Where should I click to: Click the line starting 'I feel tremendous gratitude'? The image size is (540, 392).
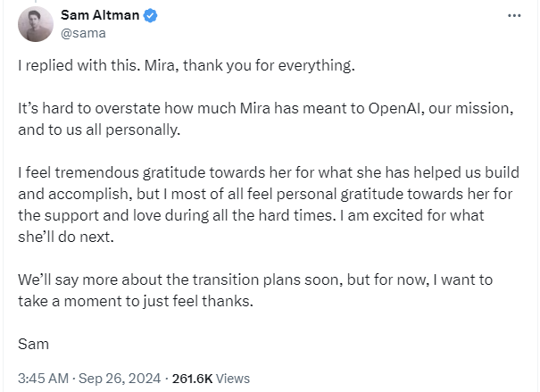pyautogui.click(x=269, y=172)
